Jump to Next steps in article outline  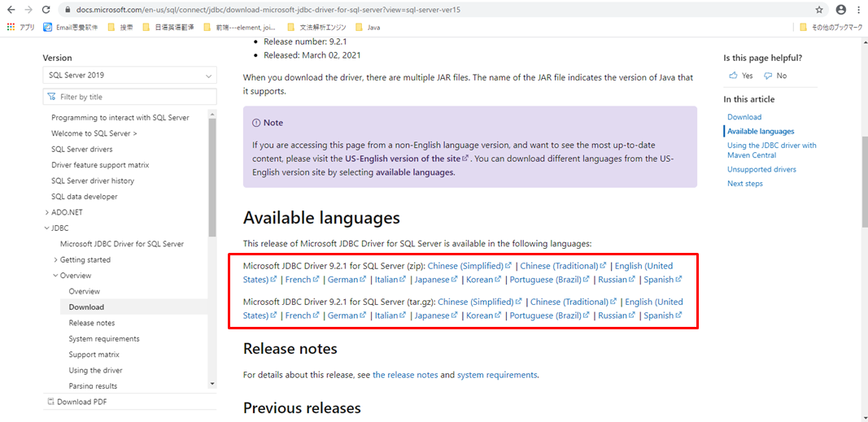point(745,184)
